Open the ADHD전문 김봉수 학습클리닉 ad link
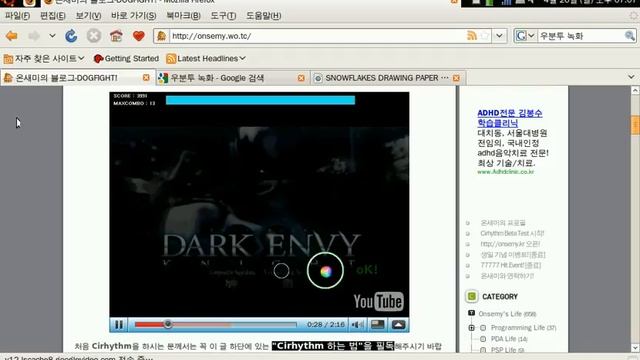Viewport: 640px width, 360px height. [x=510, y=118]
